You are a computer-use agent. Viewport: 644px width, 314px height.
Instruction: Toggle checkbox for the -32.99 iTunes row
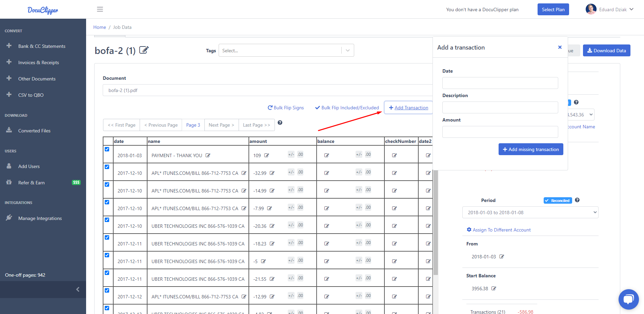tap(107, 167)
